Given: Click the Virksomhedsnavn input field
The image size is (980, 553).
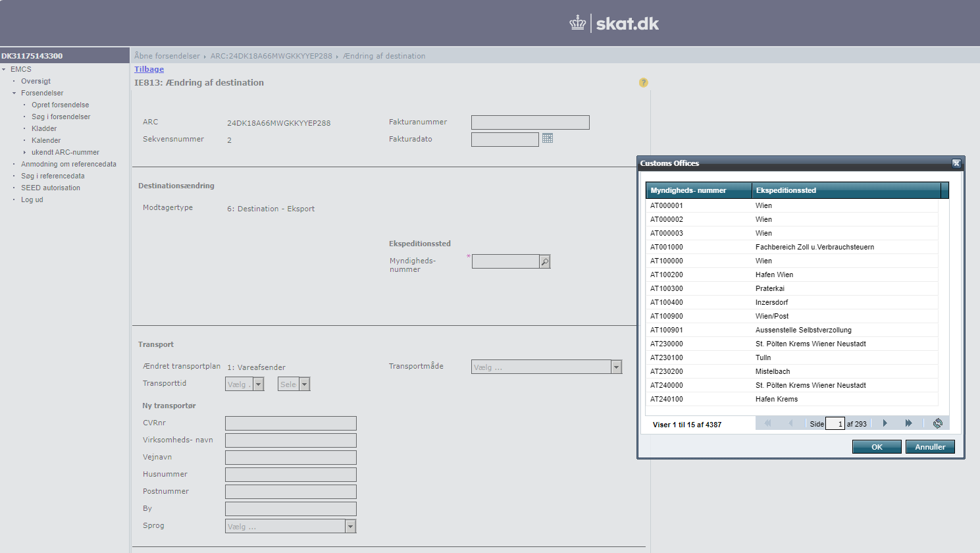Looking at the screenshot, I should click(x=290, y=440).
